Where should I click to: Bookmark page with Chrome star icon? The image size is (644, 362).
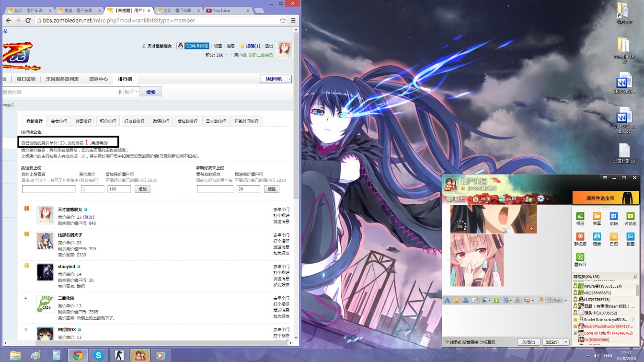point(283,21)
